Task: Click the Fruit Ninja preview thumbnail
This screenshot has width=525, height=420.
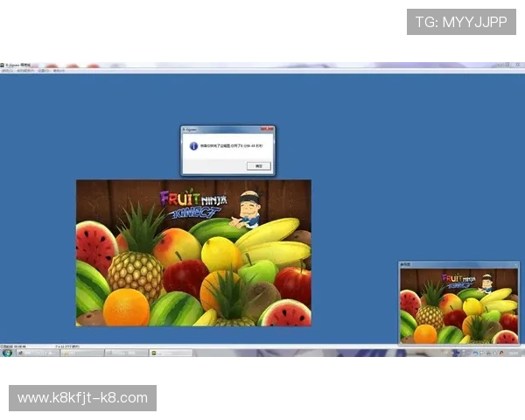Action: 459,305
